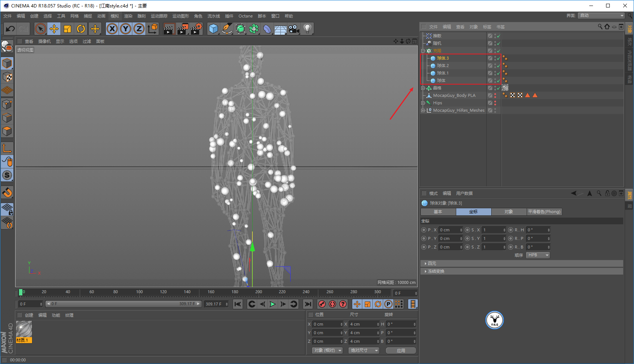Switch to Texture mode icon
The image size is (634, 364).
point(7,77)
